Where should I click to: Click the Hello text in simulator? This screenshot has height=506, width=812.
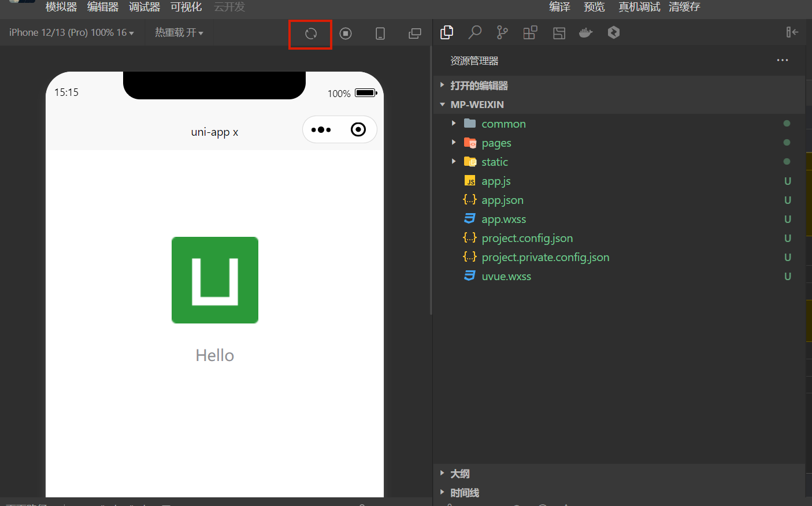pyautogui.click(x=214, y=355)
